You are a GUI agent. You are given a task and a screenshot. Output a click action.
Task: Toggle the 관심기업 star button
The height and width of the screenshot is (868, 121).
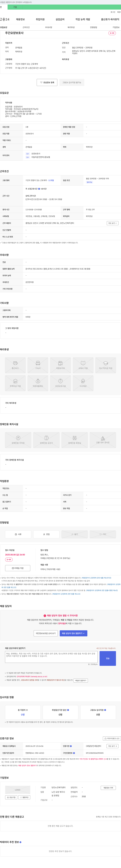11,797
